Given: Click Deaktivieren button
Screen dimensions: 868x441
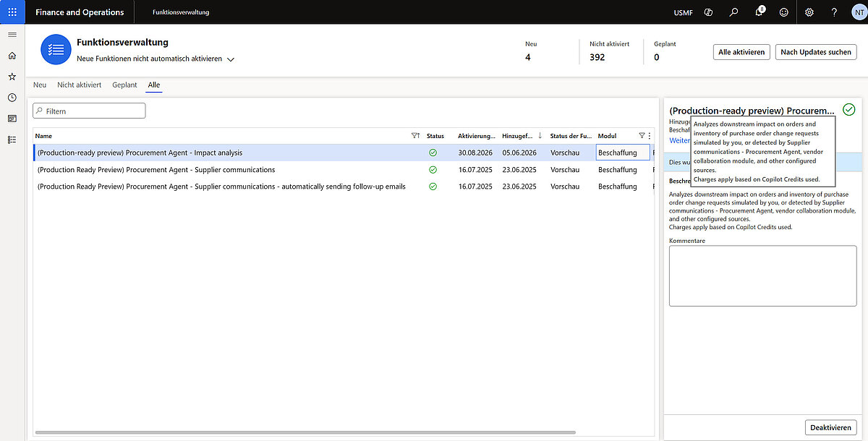Looking at the screenshot, I should 830,427.
